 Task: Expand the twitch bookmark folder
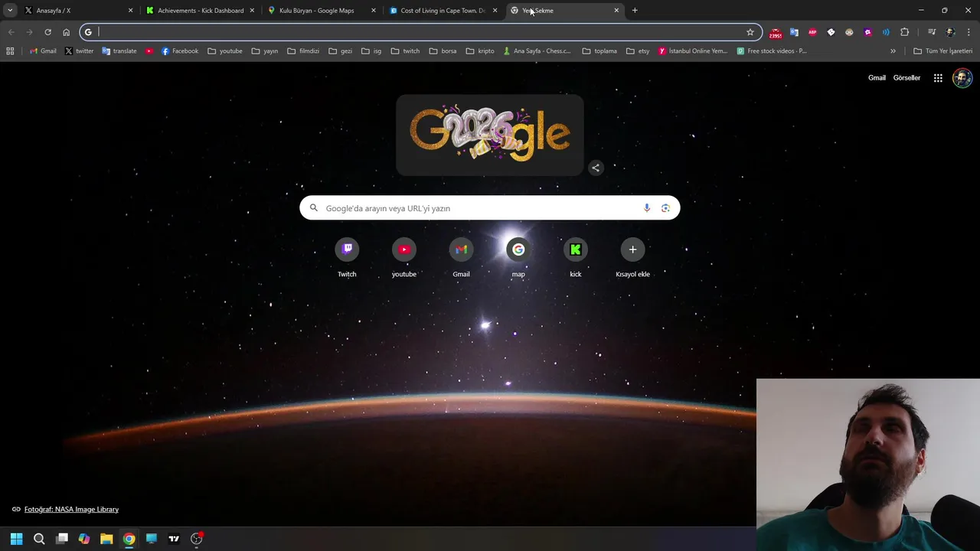tap(405, 51)
